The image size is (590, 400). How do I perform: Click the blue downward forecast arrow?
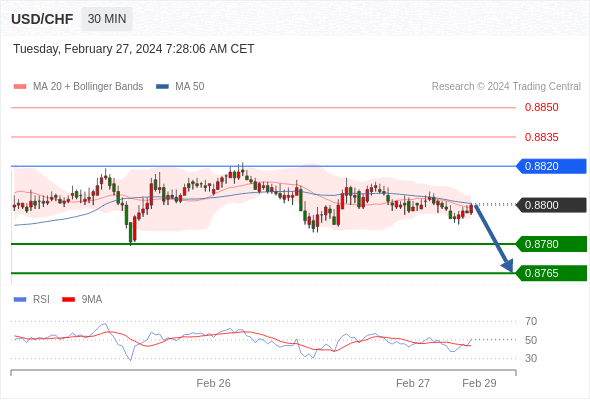[x=494, y=238]
